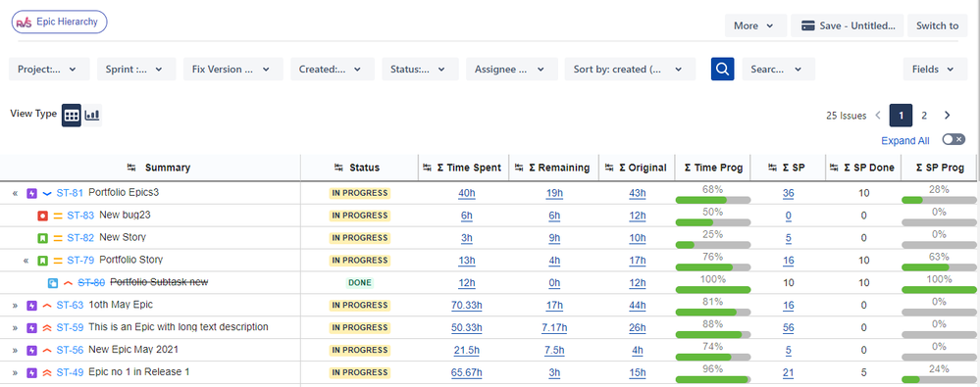Viewport: 980px width, 387px height.
Task: Go to next page with right chevron
Action: click(x=947, y=116)
